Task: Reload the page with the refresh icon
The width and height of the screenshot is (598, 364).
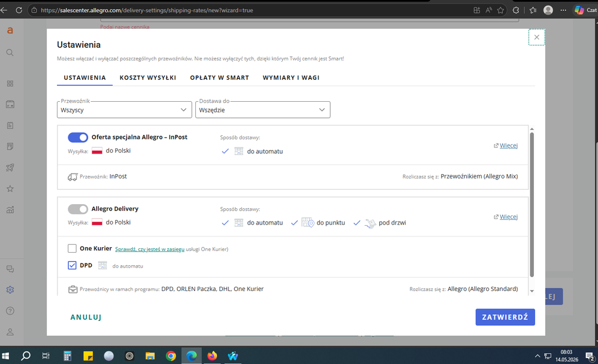Action: [19, 10]
